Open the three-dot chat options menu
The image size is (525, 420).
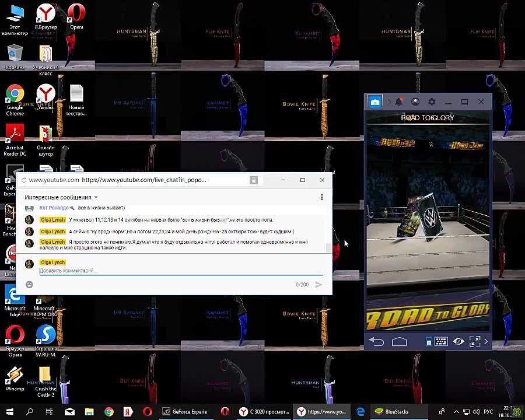321,197
